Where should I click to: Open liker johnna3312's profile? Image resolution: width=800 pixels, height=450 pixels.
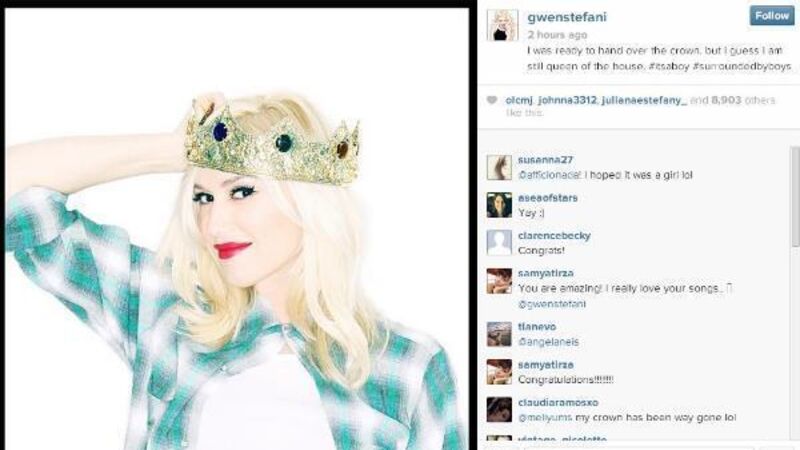pos(567,101)
